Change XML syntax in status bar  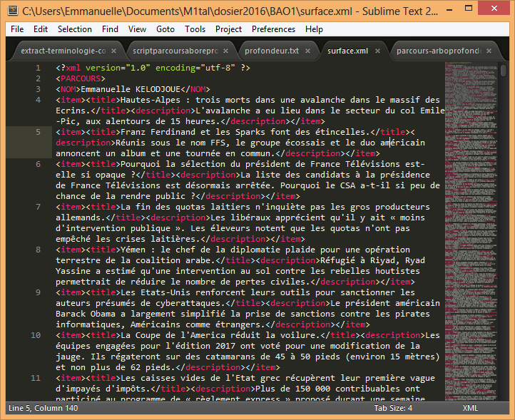pyautogui.click(x=470, y=408)
